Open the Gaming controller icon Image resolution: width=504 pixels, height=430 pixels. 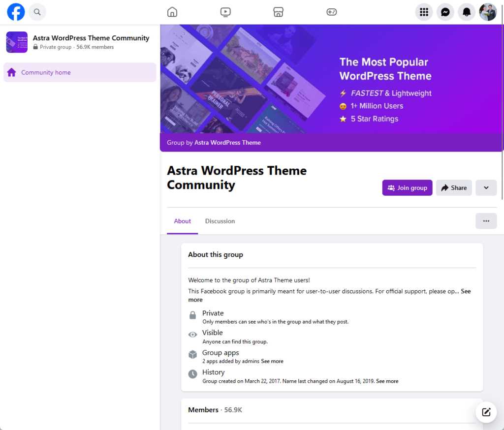pos(331,12)
